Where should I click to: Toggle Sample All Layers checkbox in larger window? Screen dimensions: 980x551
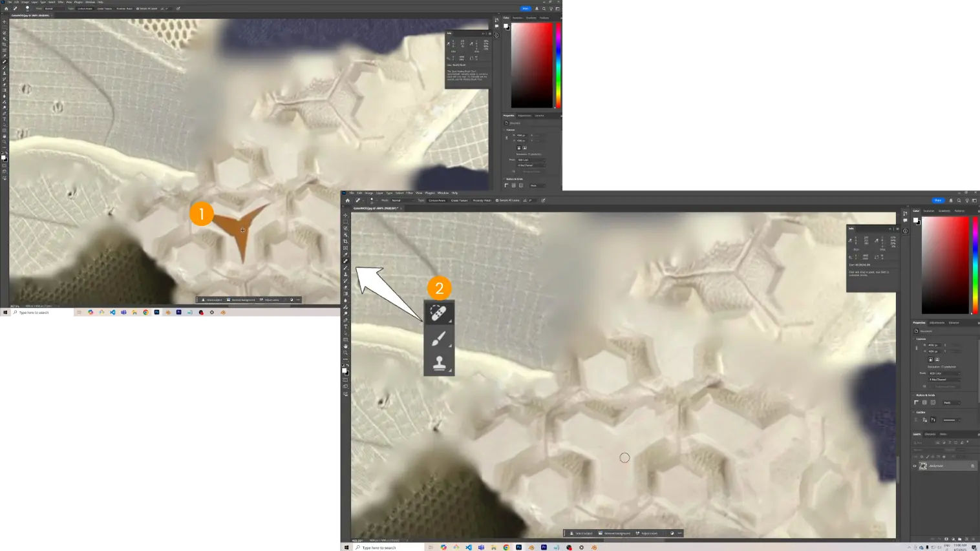[497, 200]
